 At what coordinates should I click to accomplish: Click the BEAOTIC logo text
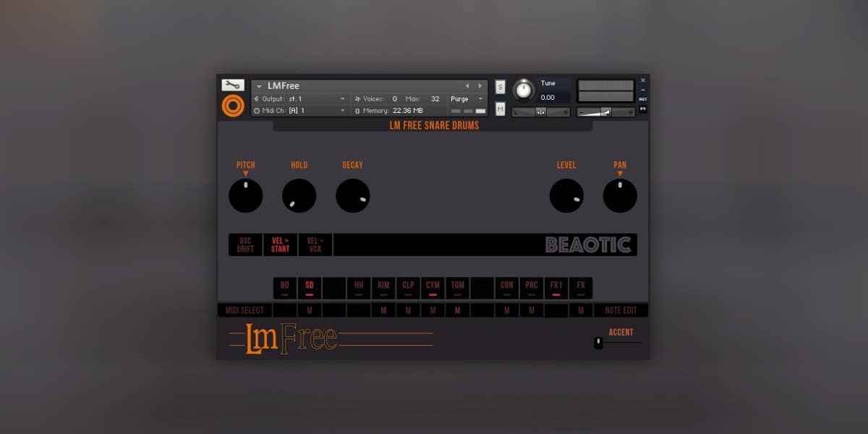point(588,244)
